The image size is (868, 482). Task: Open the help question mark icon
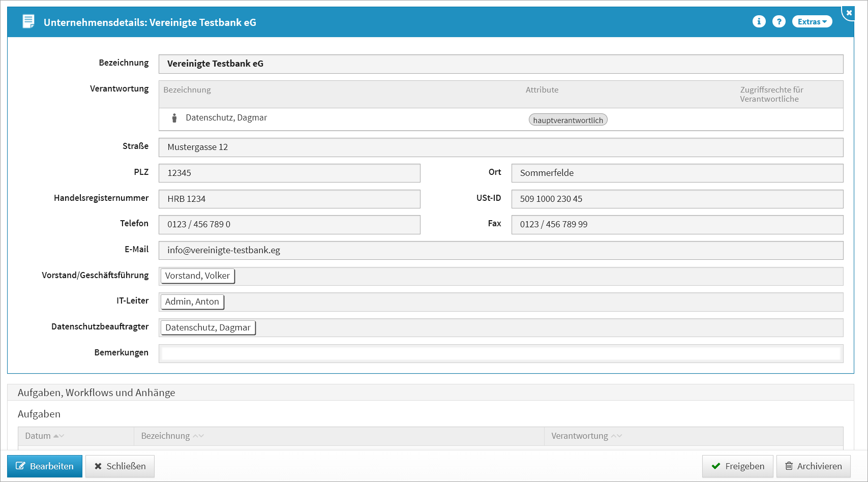(779, 21)
